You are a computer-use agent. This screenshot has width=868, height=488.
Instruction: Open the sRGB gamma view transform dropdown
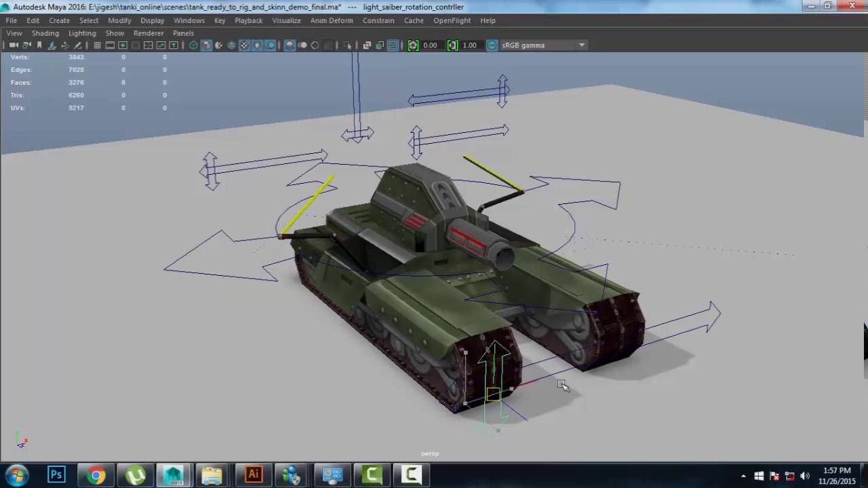tap(544, 45)
